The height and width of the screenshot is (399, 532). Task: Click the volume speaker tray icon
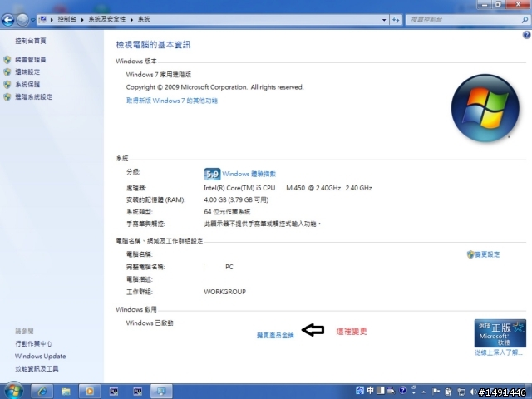tap(473, 392)
